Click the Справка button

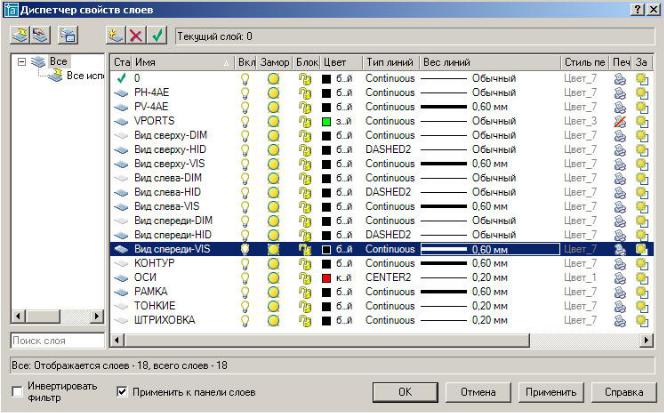pos(624,392)
